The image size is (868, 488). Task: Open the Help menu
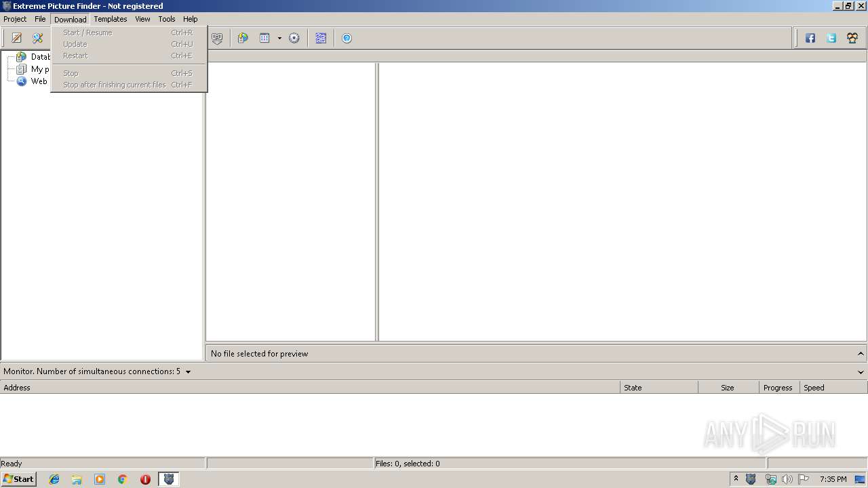[x=191, y=19]
